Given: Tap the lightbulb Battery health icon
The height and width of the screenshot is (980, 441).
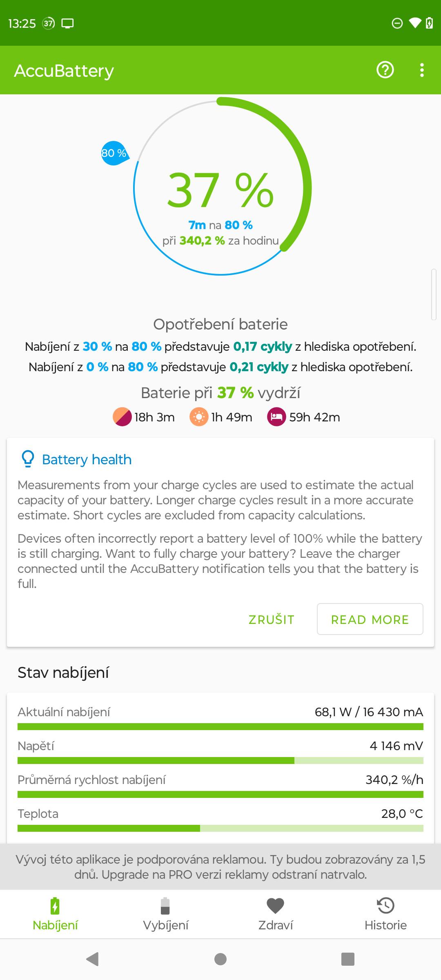Looking at the screenshot, I should (28, 459).
